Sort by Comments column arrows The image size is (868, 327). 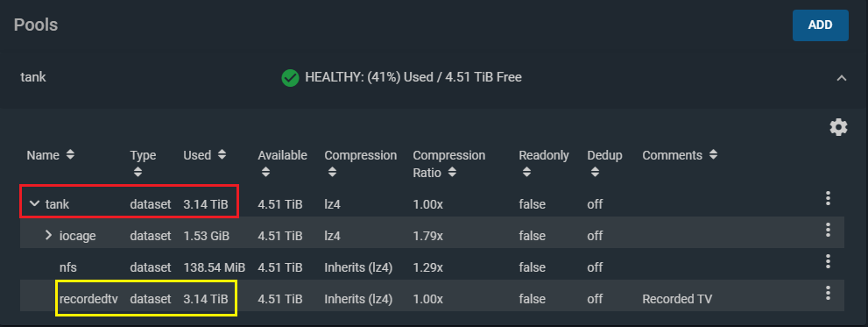tap(713, 155)
